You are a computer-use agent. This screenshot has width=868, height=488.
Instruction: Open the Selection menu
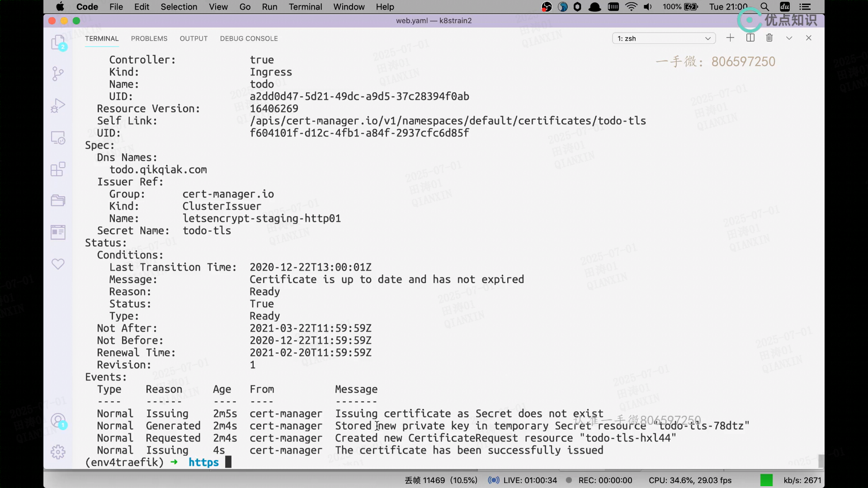click(x=179, y=7)
